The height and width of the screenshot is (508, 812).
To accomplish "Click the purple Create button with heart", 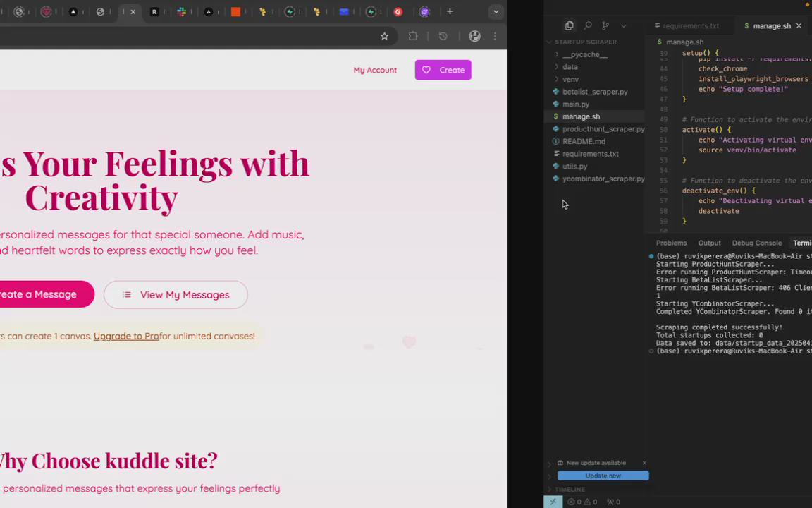I will click(x=443, y=70).
